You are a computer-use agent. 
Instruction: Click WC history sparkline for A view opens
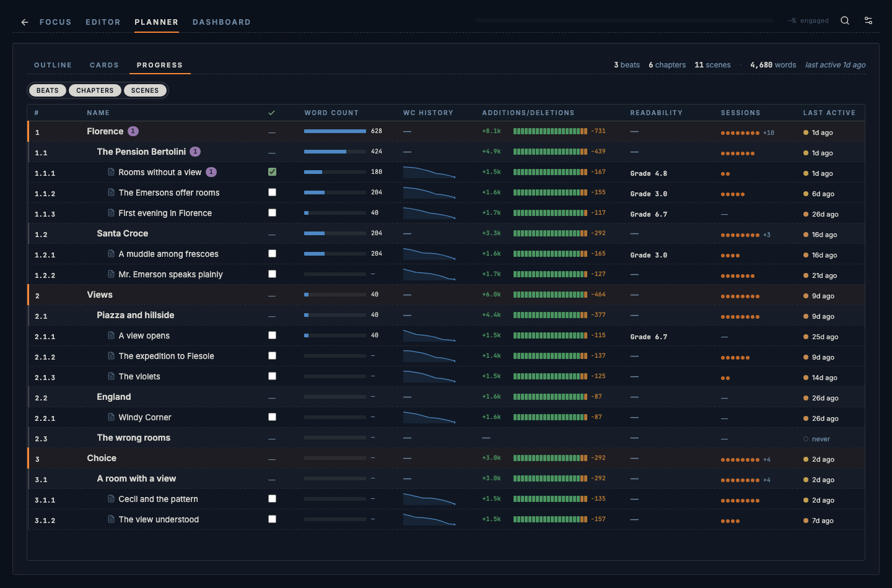pyautogui.click(x=429, y=335)
